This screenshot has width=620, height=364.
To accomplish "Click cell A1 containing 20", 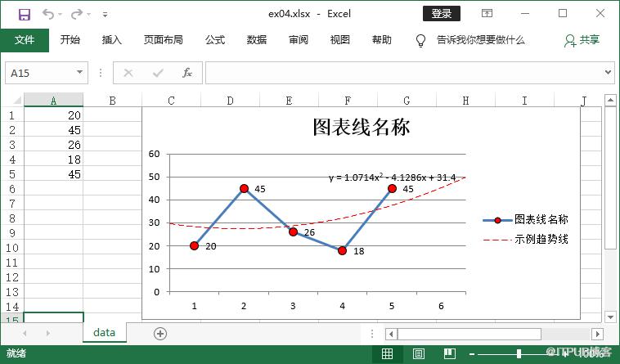I will (x=53, y=115).
